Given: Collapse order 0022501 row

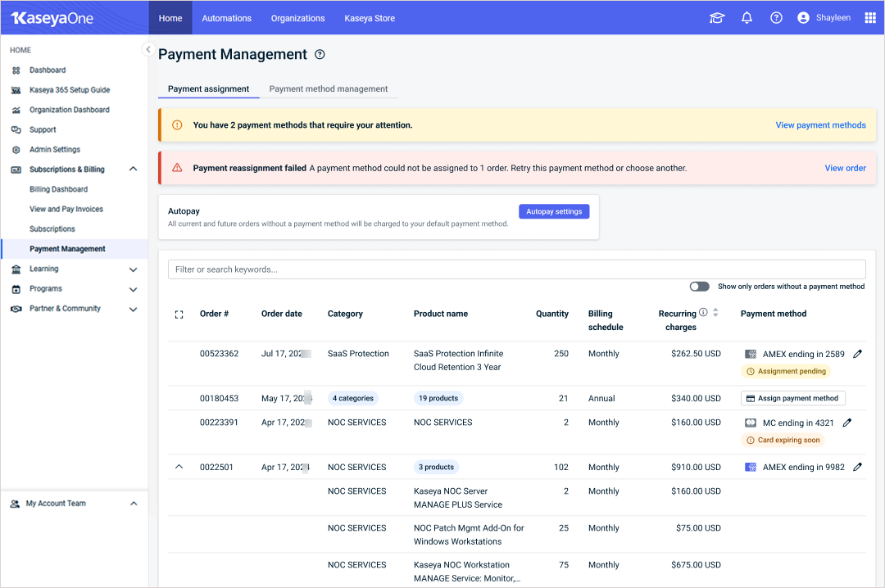Looking at the screenshot, I should click(179, 467).
